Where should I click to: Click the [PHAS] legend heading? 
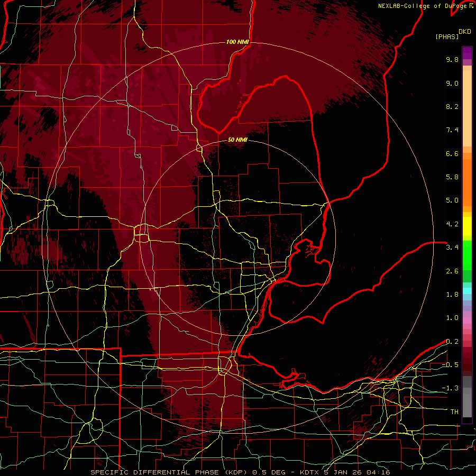click(447, 36)
